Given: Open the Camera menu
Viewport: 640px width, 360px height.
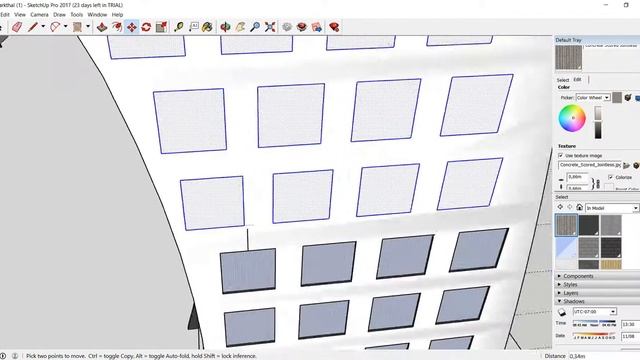Looking at the screenshot, I should [39, 15].
